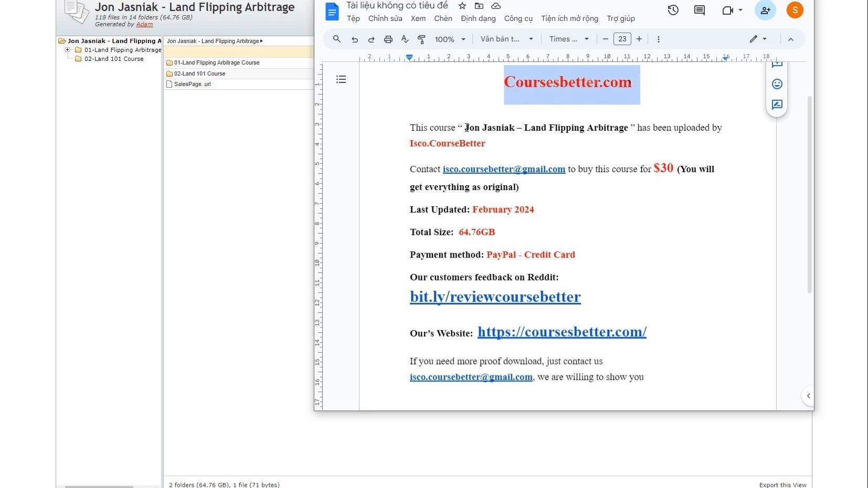
Task: Click the 64.76GB total size value
Action: [x=477, y=232]
